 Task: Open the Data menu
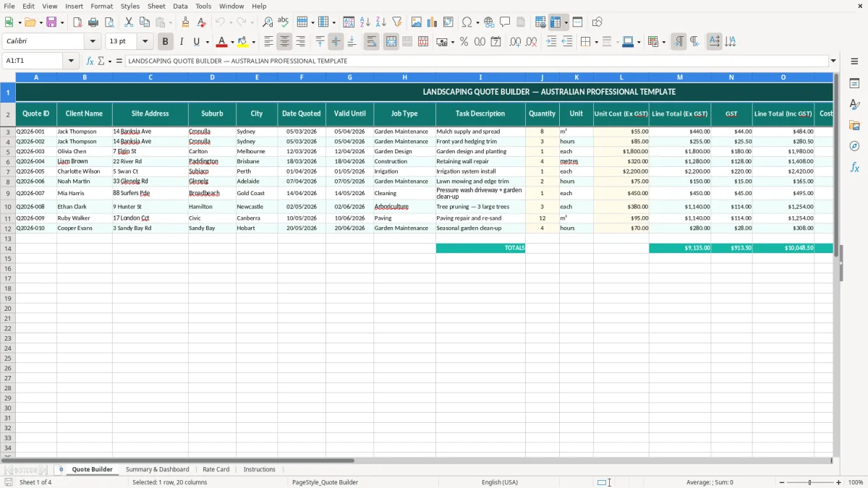180,6
